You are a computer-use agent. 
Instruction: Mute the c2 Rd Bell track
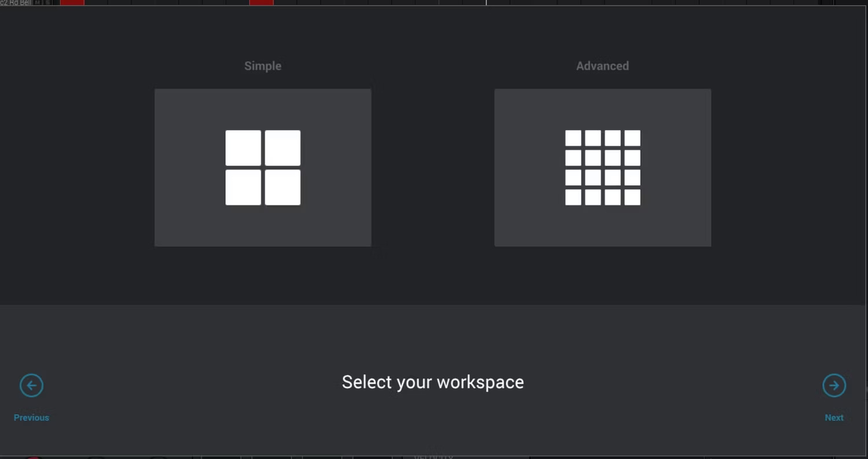[x=36, y=2]
